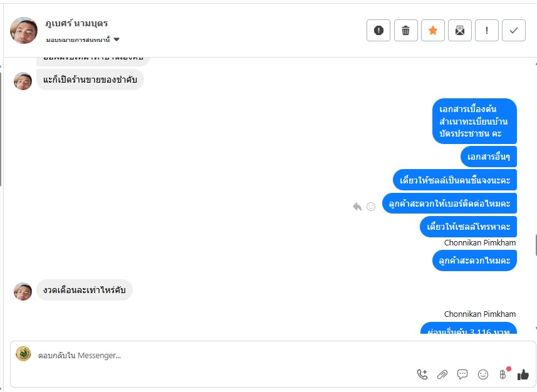Reply to the highlighted message with the arrow icon
Screen dimensions: 537x392
click(357, 206)
